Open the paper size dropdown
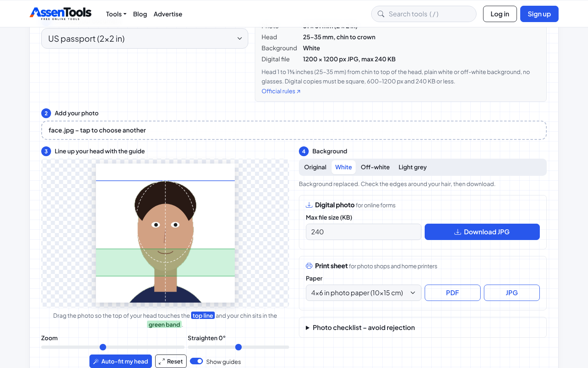This screenshot has width=588, height=368. pos(363,293)
